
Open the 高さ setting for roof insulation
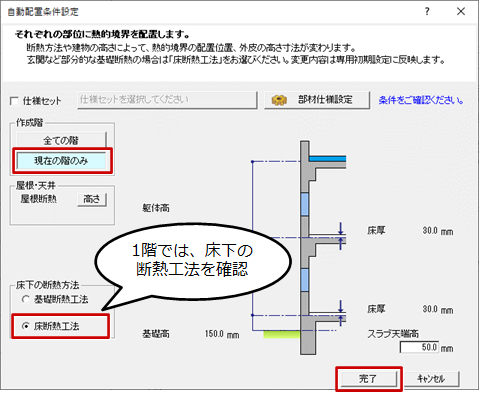tap(92, 199)
